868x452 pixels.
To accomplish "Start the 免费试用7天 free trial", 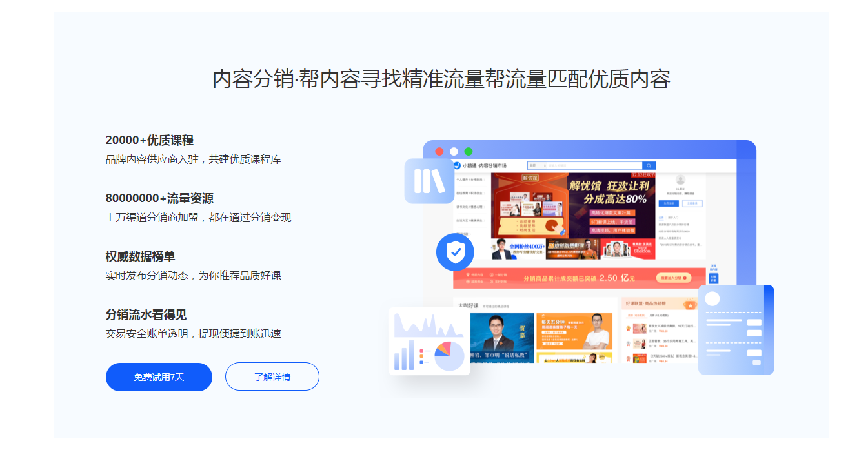I will pyautogui.click(x=159, y=377).
